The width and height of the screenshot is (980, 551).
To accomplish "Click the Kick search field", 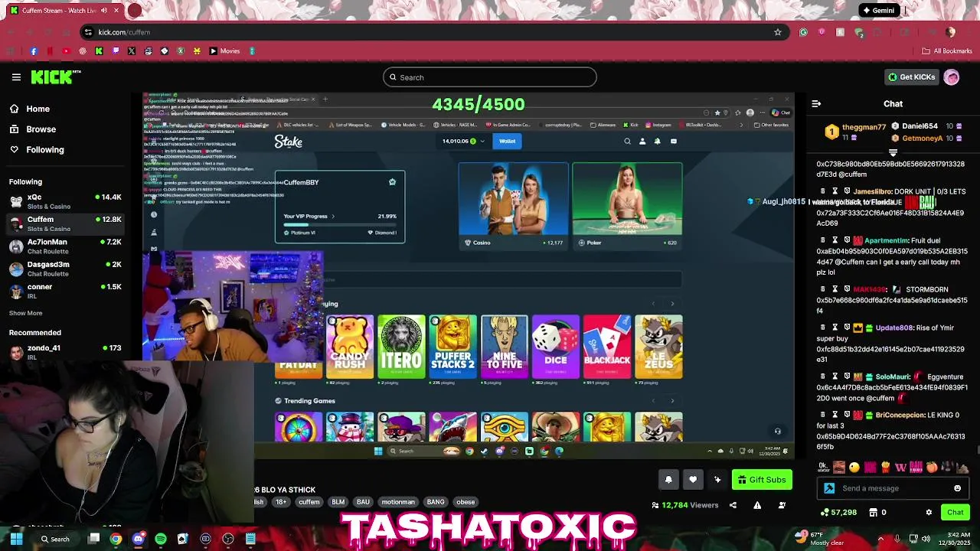I will click(489, 77).
